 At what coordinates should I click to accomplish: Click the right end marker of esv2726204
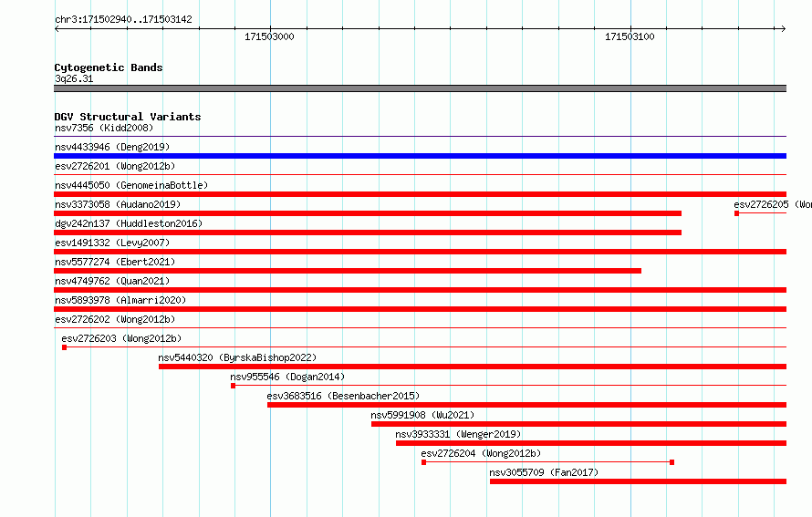[671, 462]
